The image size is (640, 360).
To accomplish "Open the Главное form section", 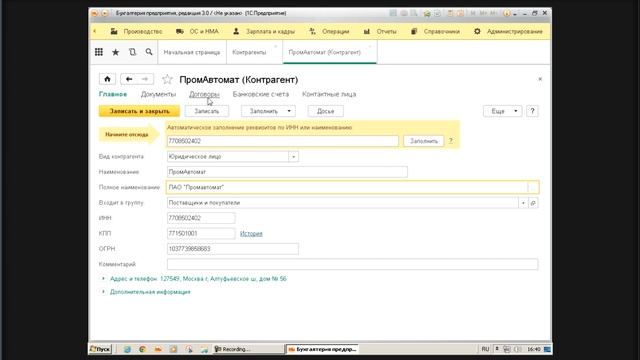I will [x=113, y=94].
